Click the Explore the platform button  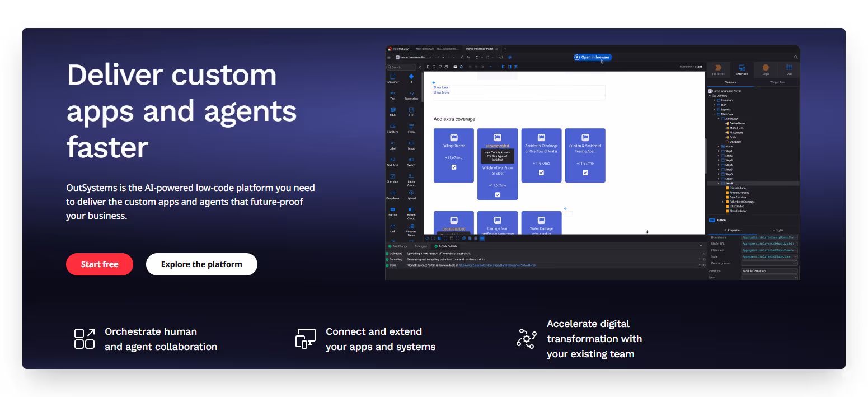201,264
